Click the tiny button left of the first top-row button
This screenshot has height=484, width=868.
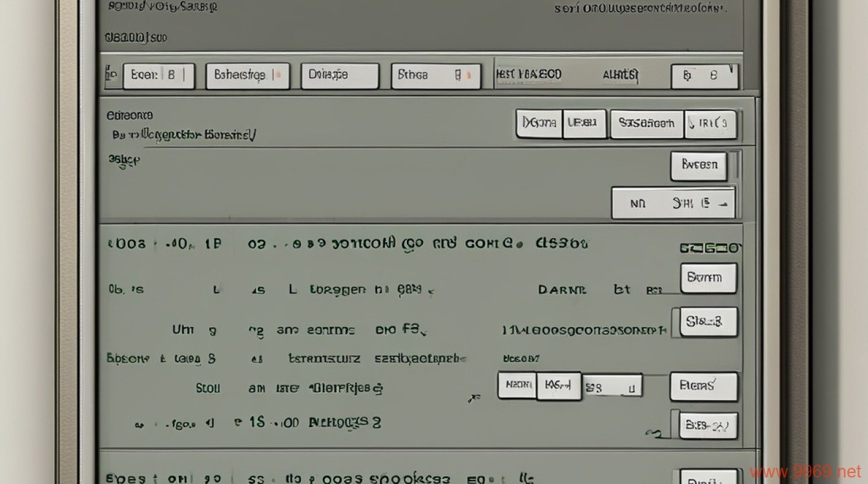coord(112,76)
